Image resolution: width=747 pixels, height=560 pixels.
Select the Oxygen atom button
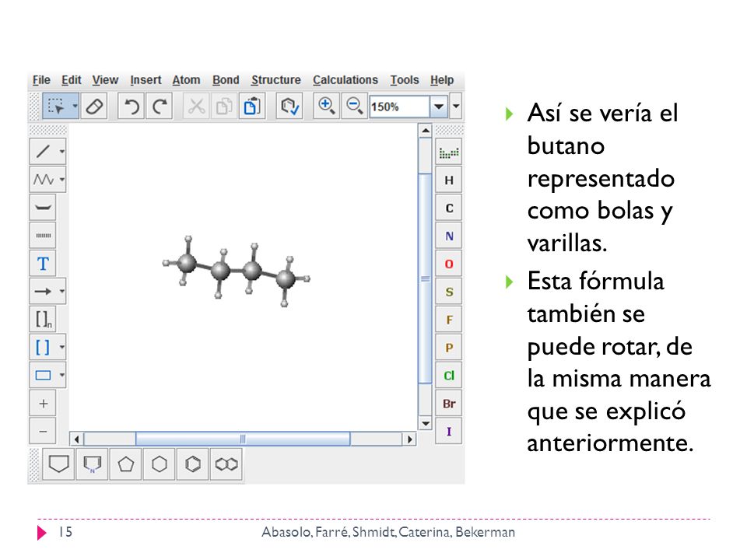[449, 264]
